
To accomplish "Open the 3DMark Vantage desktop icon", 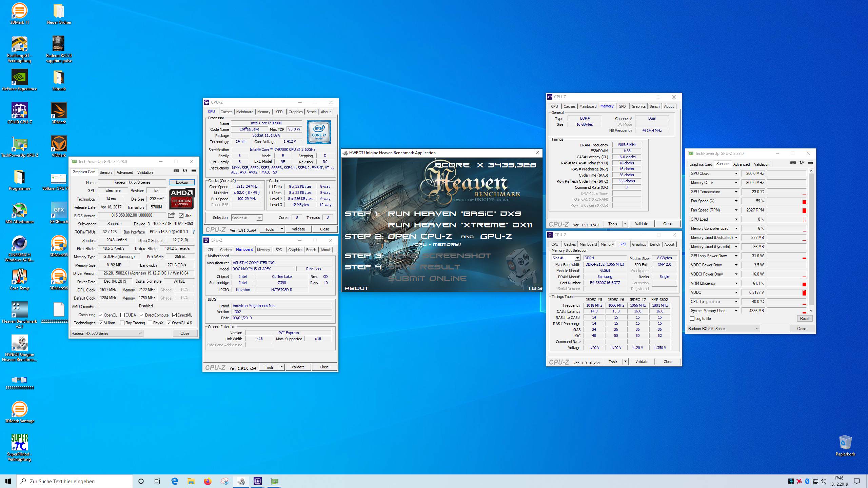I will 20,412.
